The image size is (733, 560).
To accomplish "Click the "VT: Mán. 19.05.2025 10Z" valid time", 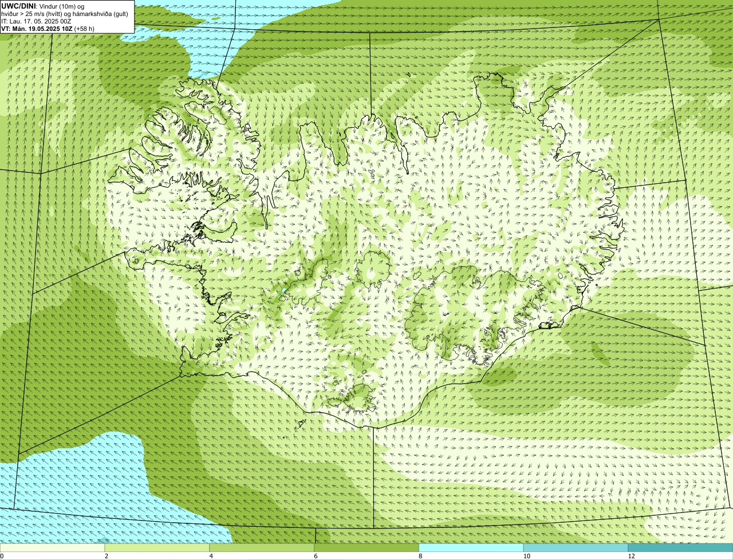I will click(37, 29).
